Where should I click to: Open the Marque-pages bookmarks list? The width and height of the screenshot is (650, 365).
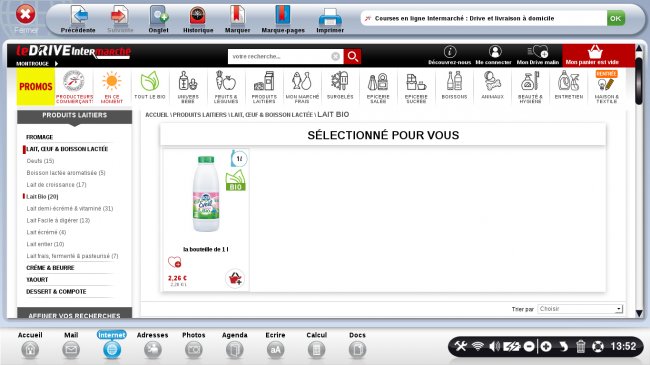click(283, 19)
